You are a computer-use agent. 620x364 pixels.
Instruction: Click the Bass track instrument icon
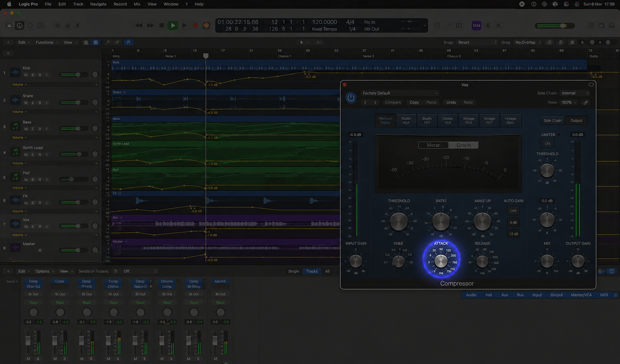[15, 126]
